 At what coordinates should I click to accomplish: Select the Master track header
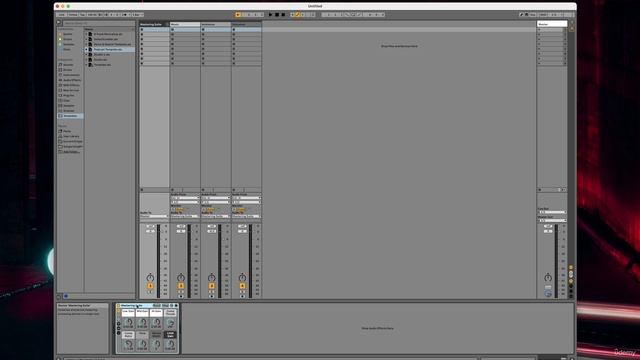click(552, 24)
